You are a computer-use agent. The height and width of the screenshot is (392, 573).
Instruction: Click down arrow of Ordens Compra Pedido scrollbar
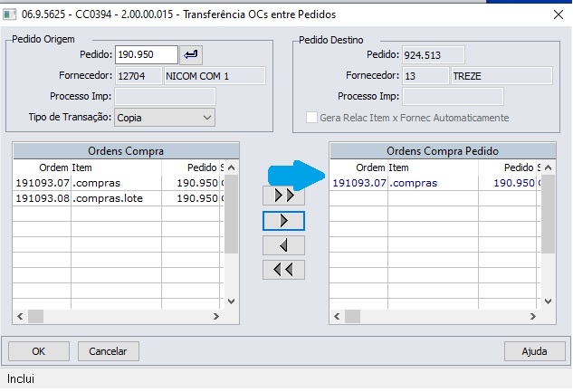[549, 301]
